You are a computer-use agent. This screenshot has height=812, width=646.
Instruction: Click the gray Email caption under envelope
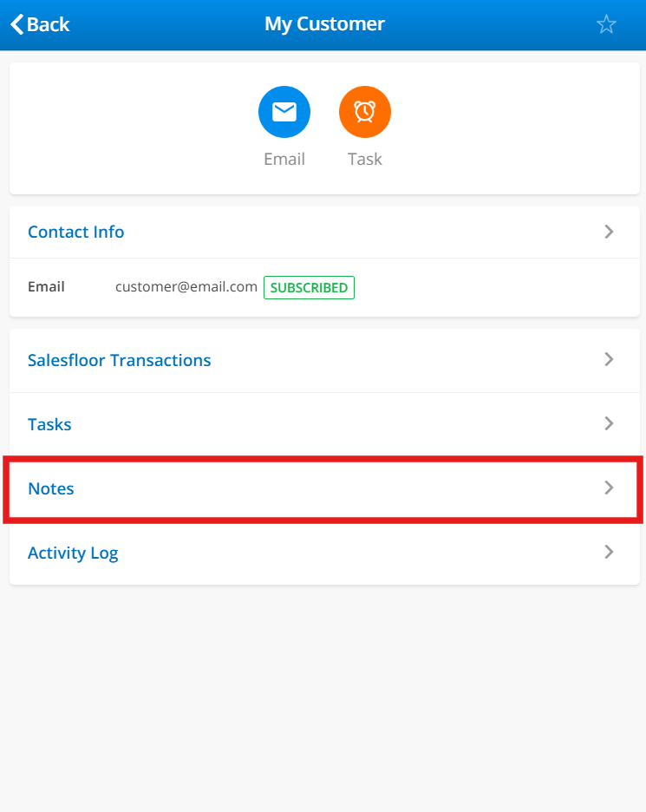click(284, 160)
